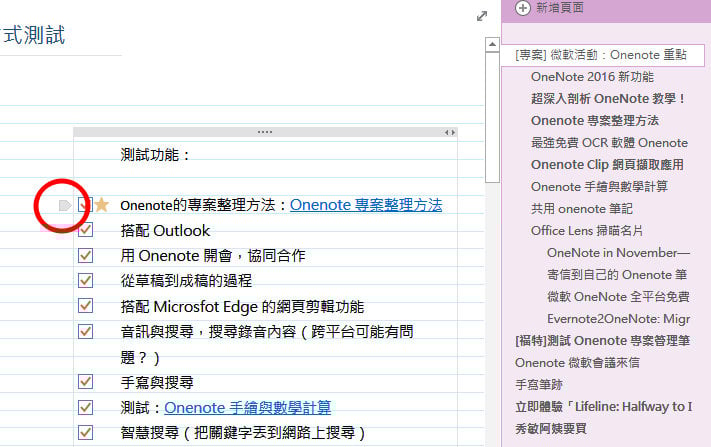Toggle checkbox for 手寫與搜尋
711x447 pixels.
click(85, 382)
